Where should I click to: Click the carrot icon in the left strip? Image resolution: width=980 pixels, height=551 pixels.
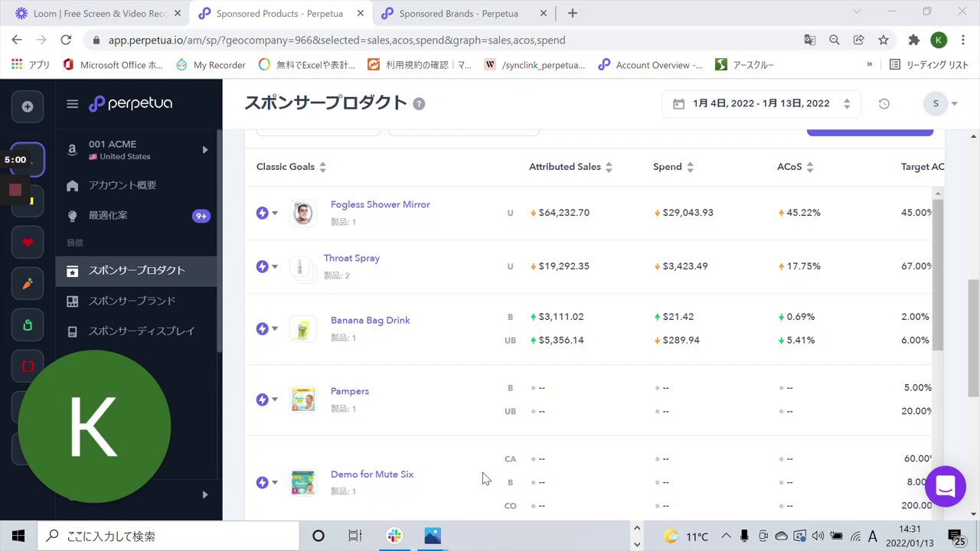tap(28, 284)
